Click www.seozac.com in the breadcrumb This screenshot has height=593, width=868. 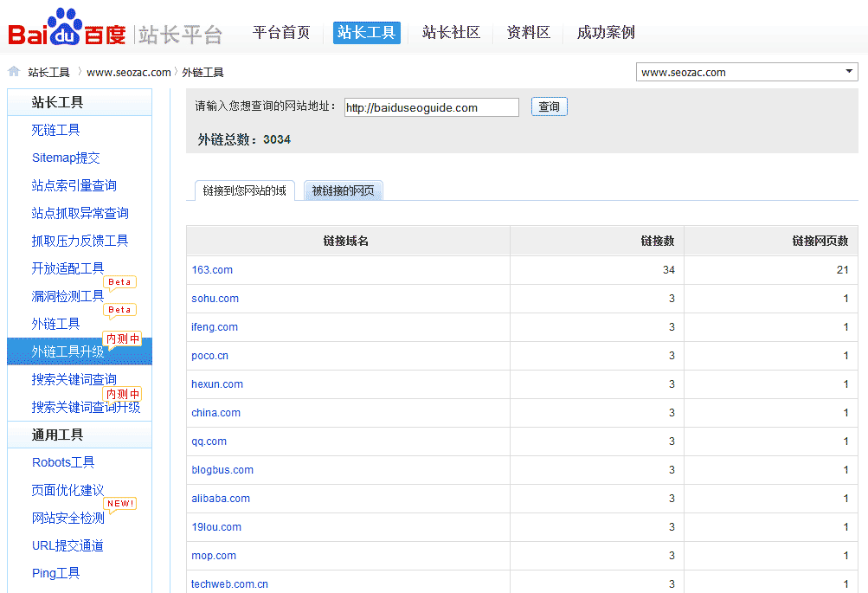[x=129, y=73]
